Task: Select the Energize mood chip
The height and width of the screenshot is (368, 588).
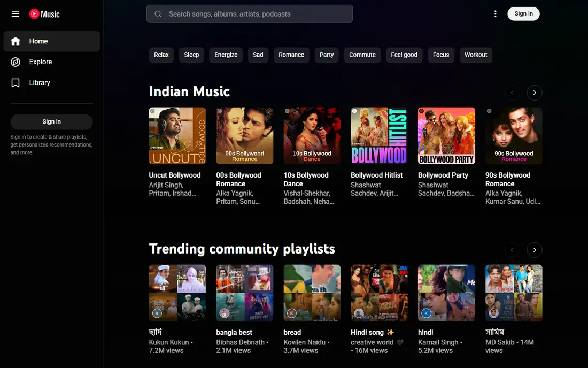Action: (226, 55)
